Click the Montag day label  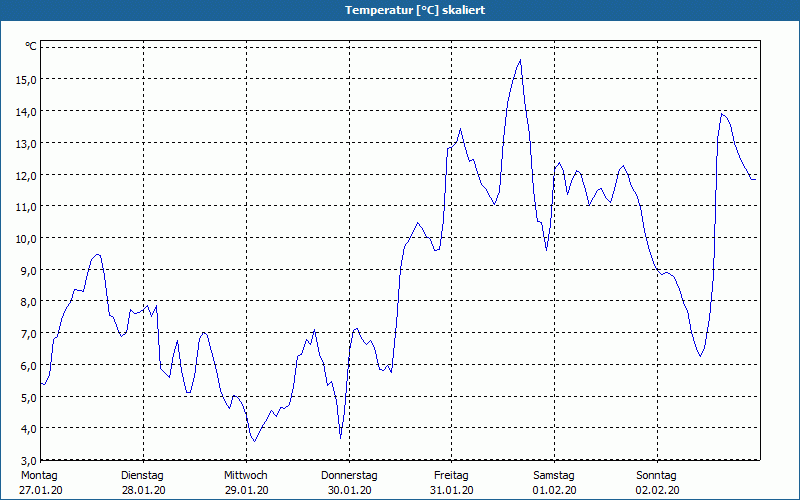pyautogui.click(x=39, y=475)
